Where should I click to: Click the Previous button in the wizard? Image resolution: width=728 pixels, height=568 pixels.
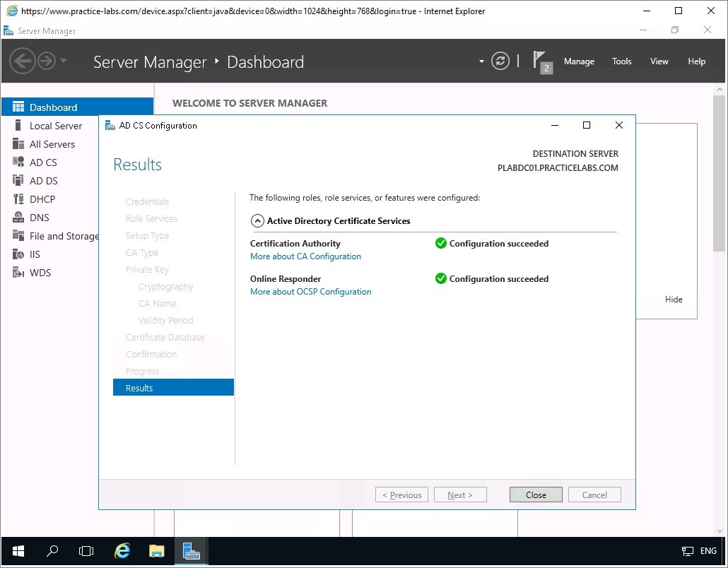click(401, 495)
